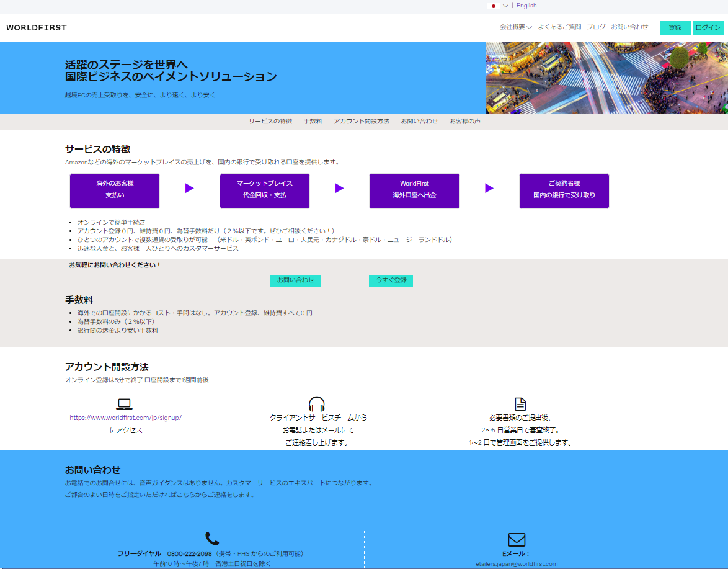
Task: Jump to サービスの特徴 section tab
Action: tap(270, 121)
